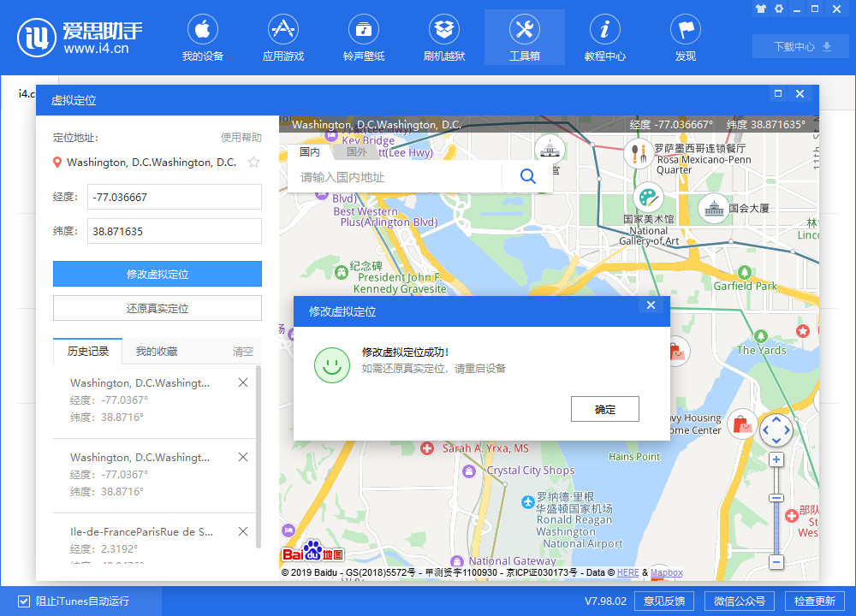The image size is (856, 616).
Task: Delete the Ile-de-France Paris history entry
Action: point(243,531)
